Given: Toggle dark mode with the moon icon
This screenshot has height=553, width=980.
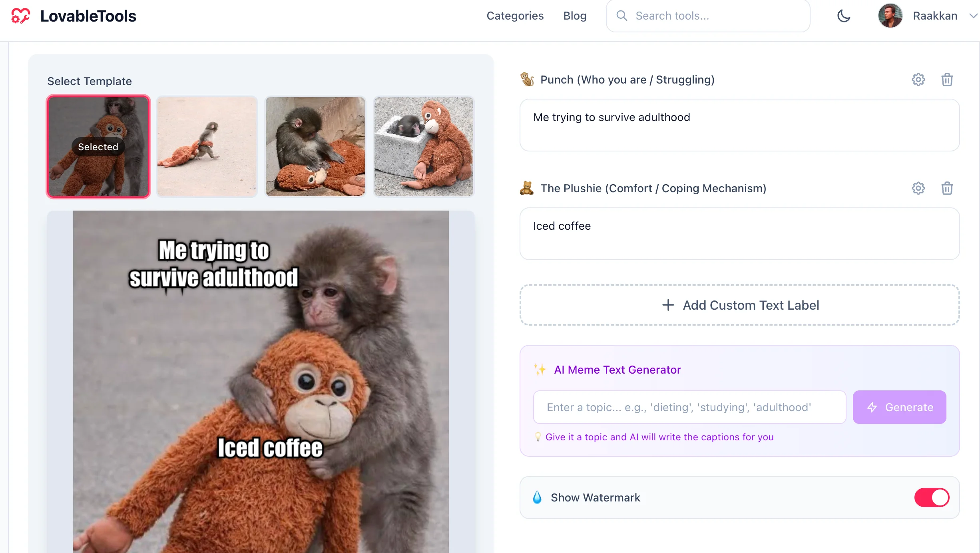Looking at the screenshot, I should click(844, 16).
